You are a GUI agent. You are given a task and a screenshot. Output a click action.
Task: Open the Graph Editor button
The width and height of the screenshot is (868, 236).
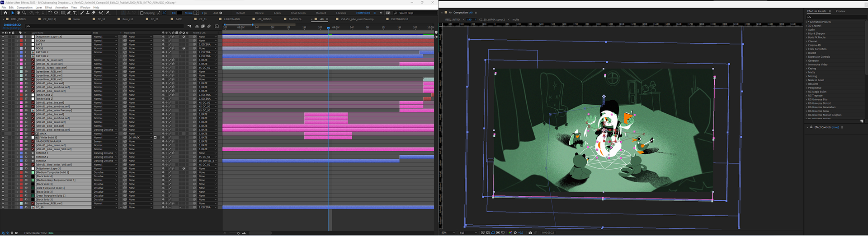(217, 26)
